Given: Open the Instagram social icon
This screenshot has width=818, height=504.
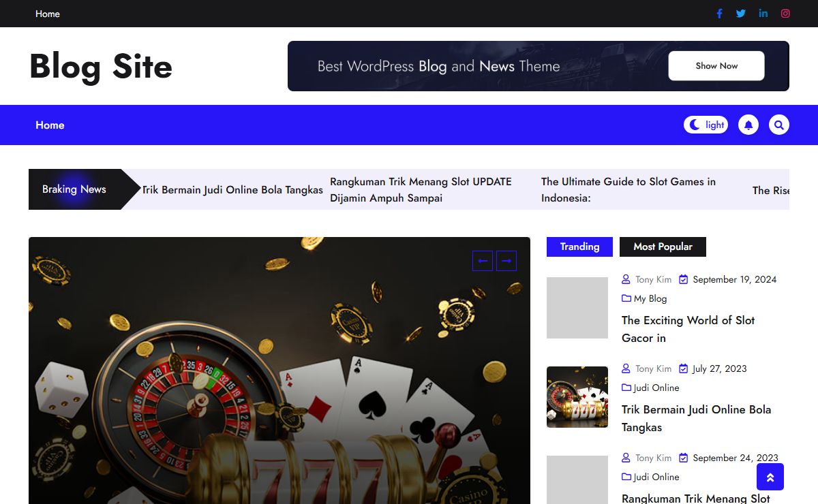Looking at the screenshot, I should click(x=785, y=14).
